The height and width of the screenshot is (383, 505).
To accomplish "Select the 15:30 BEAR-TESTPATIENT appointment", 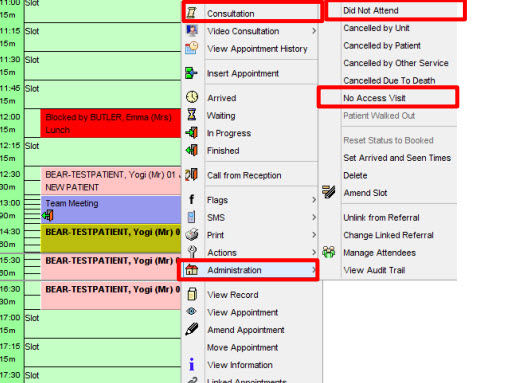I will coord(111,267).
